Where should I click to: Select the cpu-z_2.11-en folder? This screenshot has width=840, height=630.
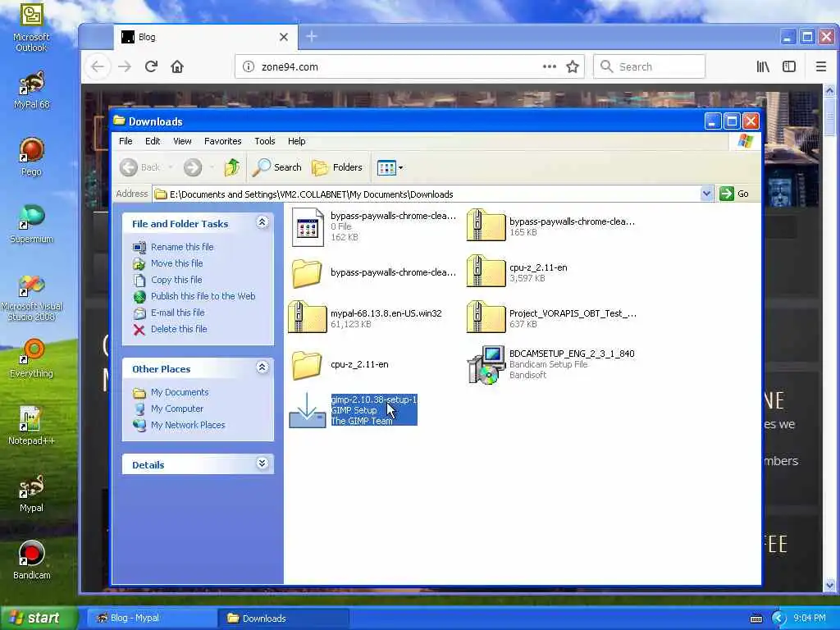340,364
